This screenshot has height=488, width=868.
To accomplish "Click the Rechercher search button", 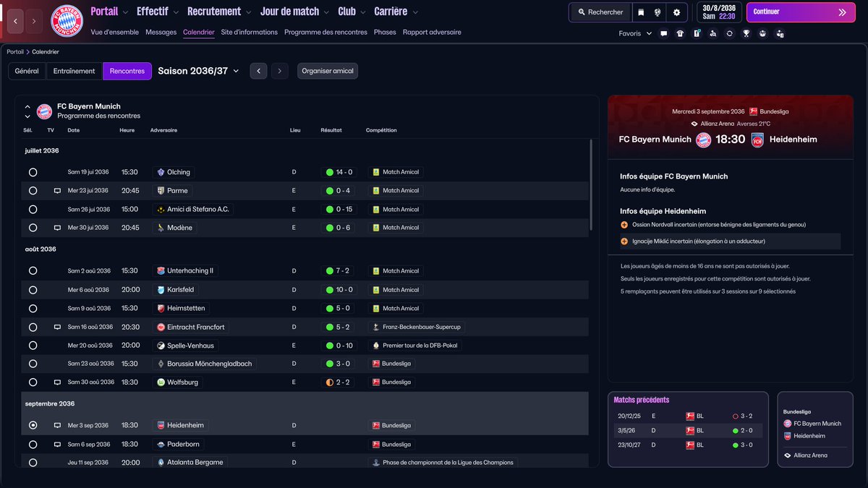I will pyautogui.click(x=600, y=12).
